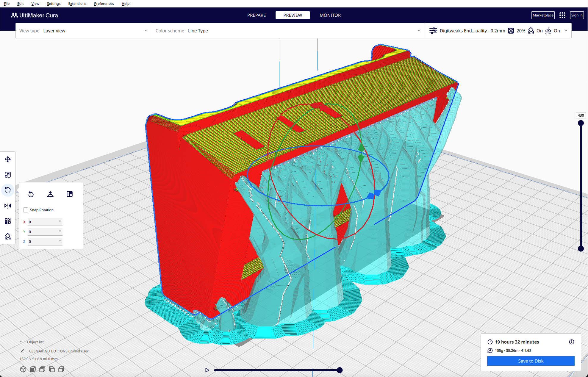Image resolution: width=588 pixels, height=377 pixels.
Task: Click Select face to align icon
Action: tap(70, 194)
